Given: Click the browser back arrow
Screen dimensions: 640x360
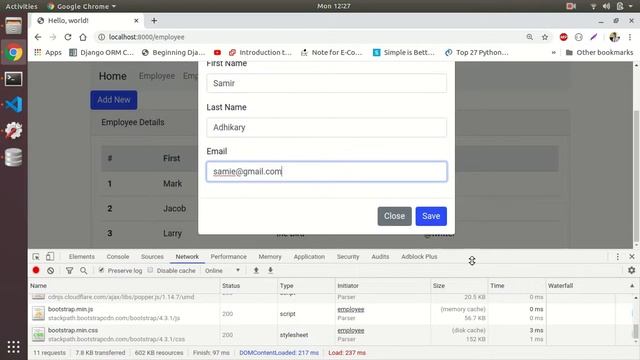Looking at the screenshot, I should (x=38, y=37).
